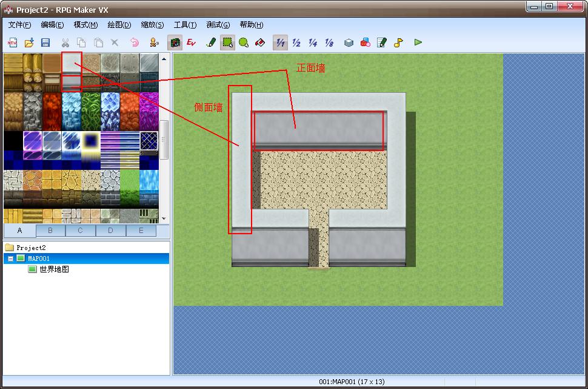
Task: Set map zoom scale to 1/2
Action: 296,42
